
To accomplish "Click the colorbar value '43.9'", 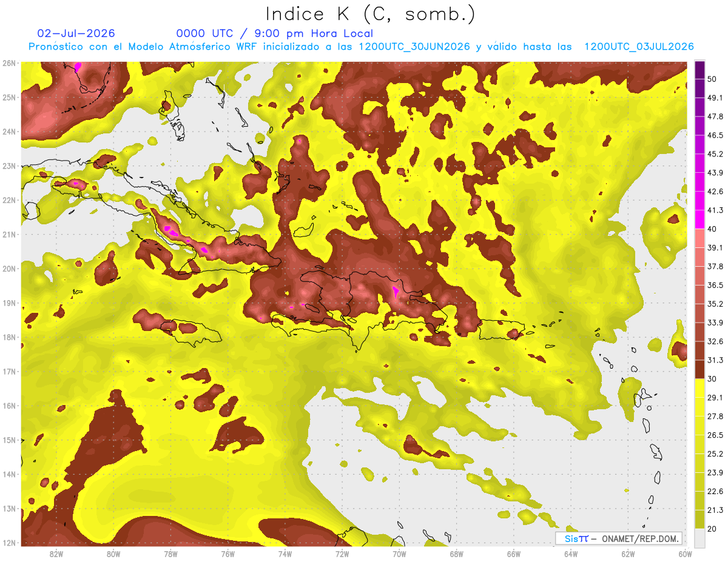I will coord(715,173).
